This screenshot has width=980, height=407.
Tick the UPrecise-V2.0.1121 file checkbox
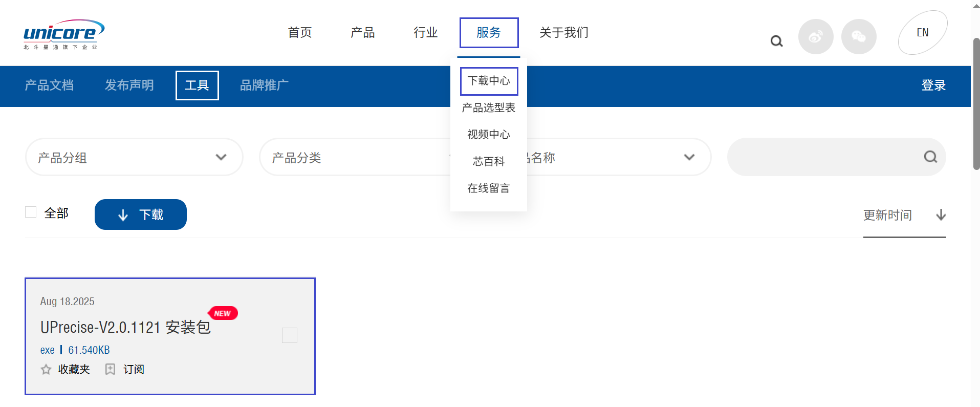click(290, 335)
